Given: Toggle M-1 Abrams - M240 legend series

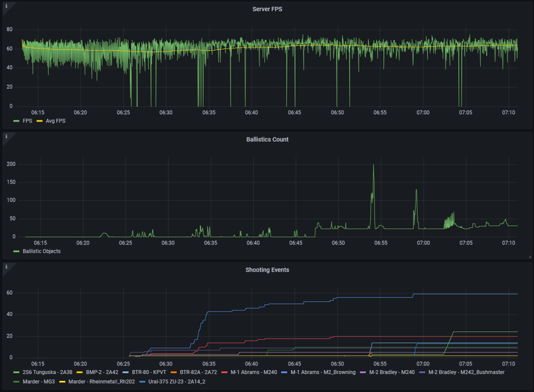Looking at the screenshot, I should (254, 372).
